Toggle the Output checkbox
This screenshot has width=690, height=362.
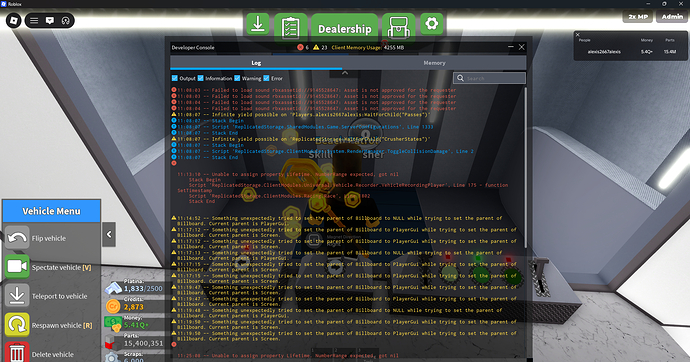[x=175, y=78]
